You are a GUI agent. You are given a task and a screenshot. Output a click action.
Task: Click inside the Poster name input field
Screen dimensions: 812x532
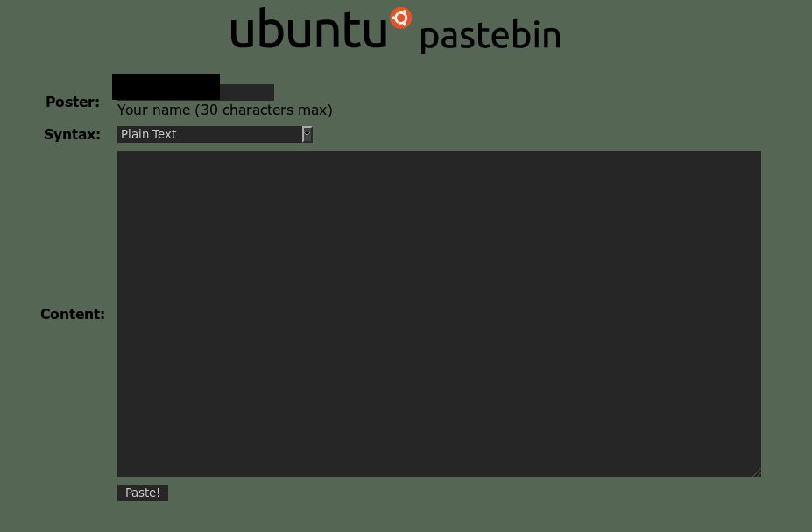tap(165, 86)
